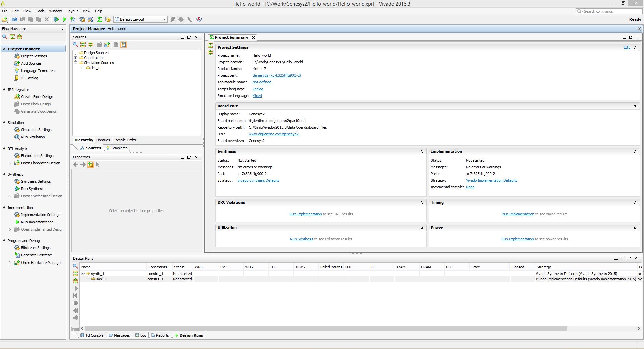Click the Open Project toolbar icon
Image resolution: width=644 pixels, height=349 pixels.
5,19
